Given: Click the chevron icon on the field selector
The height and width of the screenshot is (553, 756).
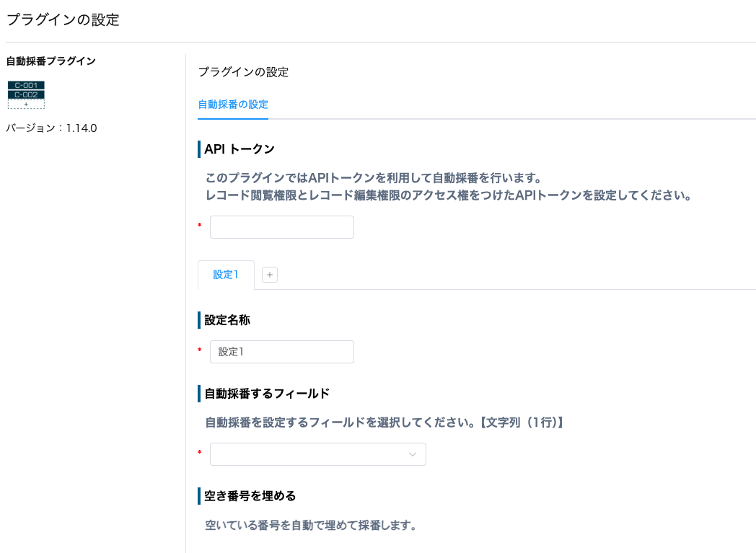Looking at the screenshot, I should pyautogui.click(x=412, y=454).
